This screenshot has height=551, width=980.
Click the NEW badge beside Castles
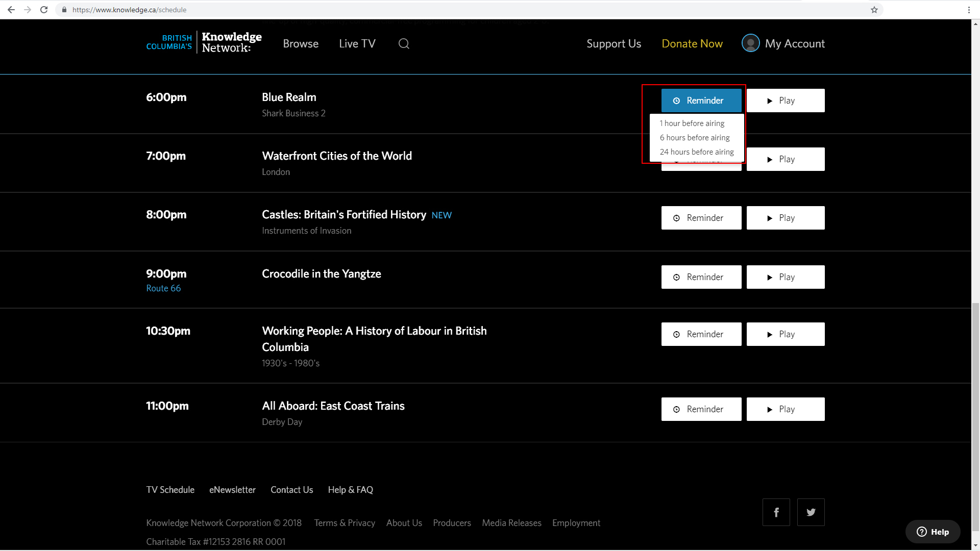click(442, 215)
